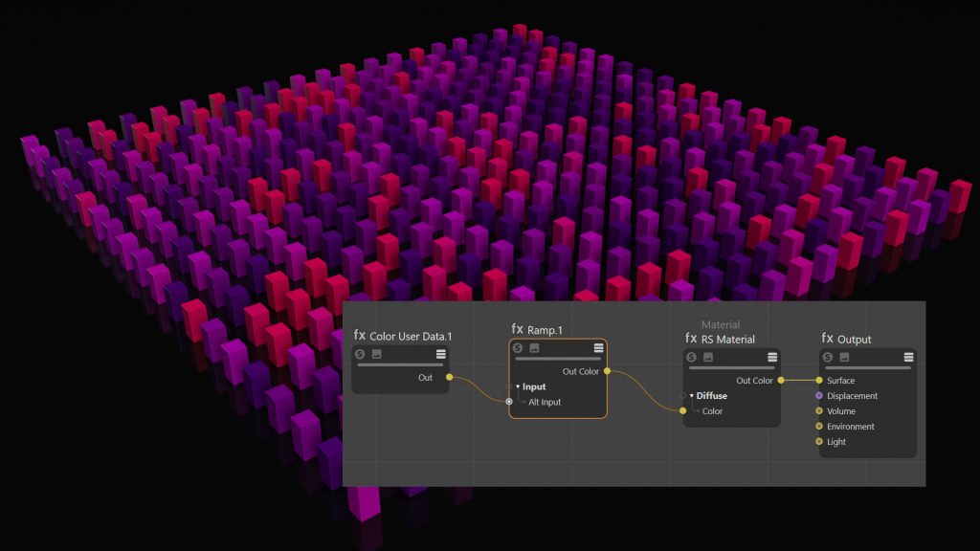Select the Color User Data.1 node title
Viewport: 980px width, 551px height.
411,336
